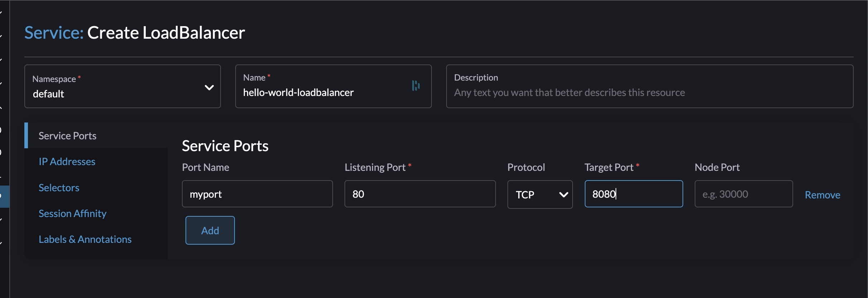
Task: Edit the Listening Port value 80
Action: (420, 194)
